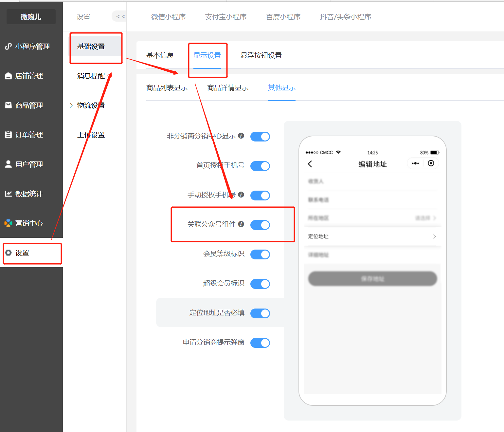Viewport: 504px width, 432px height.
Task: Click the 商品管理 product icon
Action: [8, 105]
